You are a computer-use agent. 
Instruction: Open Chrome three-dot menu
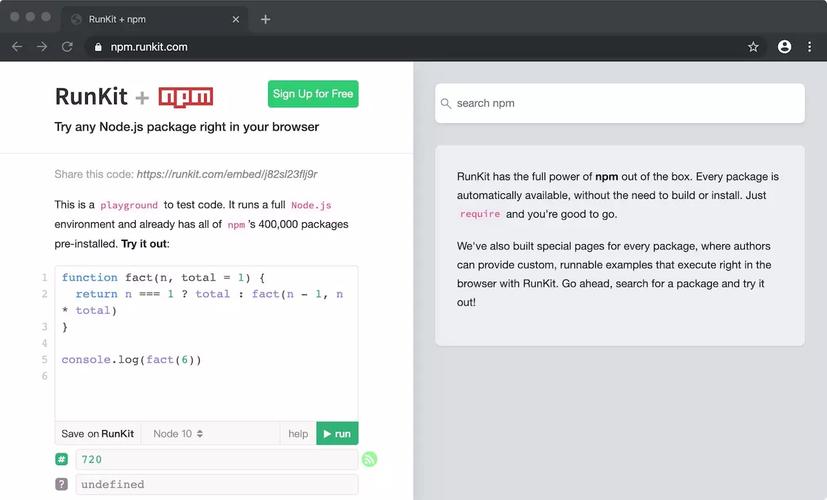[x=810, y=47]
